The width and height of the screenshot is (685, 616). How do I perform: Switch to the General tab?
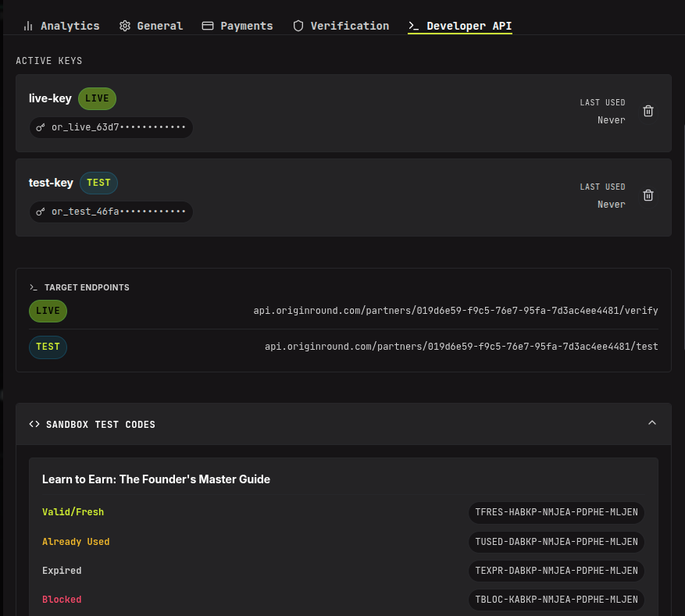point(152,26)
